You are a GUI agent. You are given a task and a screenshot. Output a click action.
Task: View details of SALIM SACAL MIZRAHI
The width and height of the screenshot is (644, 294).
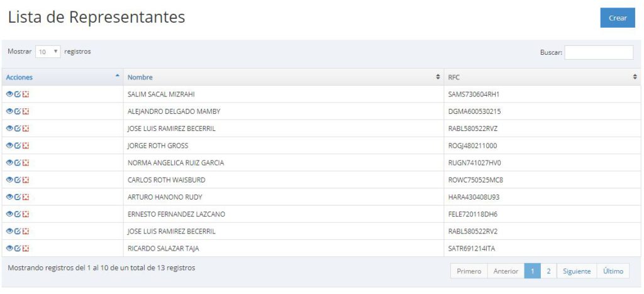(x=9, y=94)
